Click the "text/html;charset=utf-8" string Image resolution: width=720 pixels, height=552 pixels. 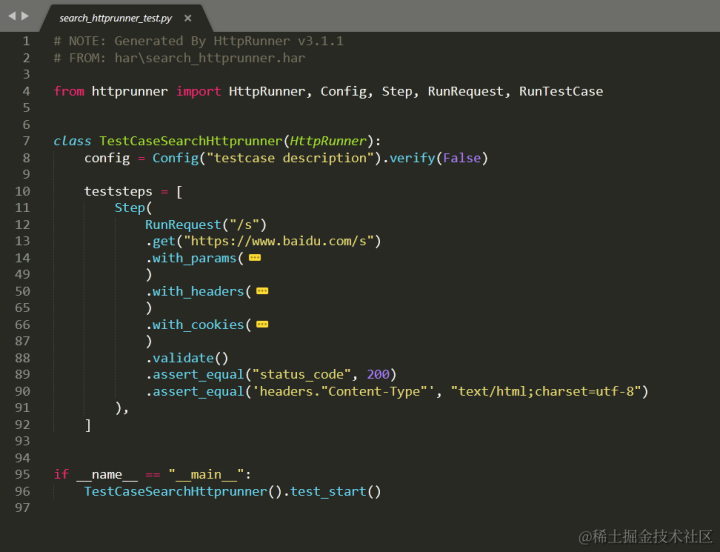click(546, 392)
